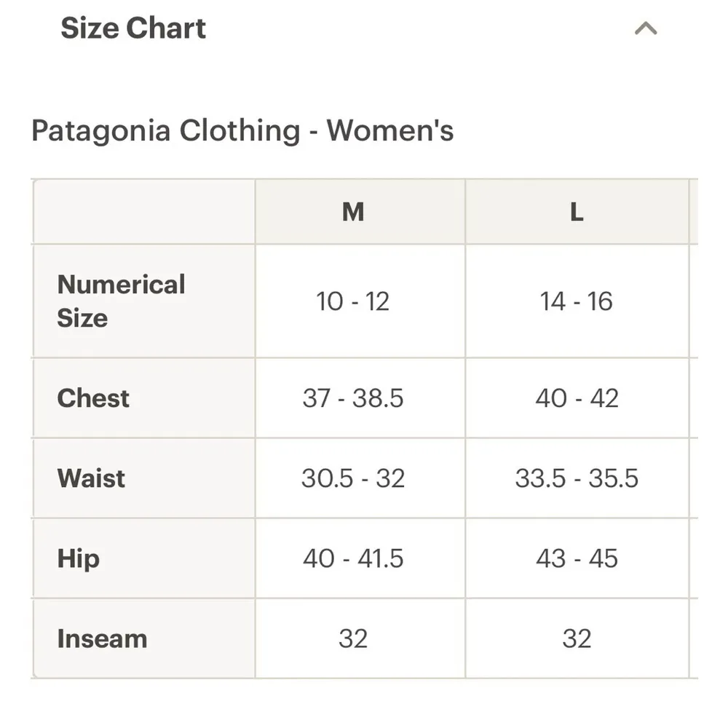Viewport: 728px width, 728px height.
Task: Click the 32 inseam value under M
Action: click(354, 638)
